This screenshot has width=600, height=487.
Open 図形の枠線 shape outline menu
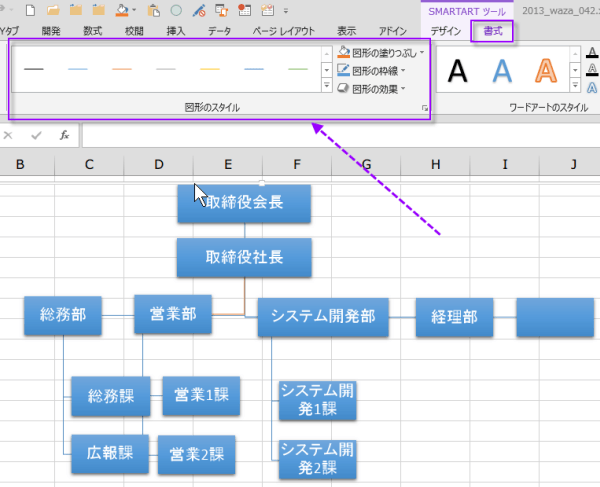click(x=371, y=71)
